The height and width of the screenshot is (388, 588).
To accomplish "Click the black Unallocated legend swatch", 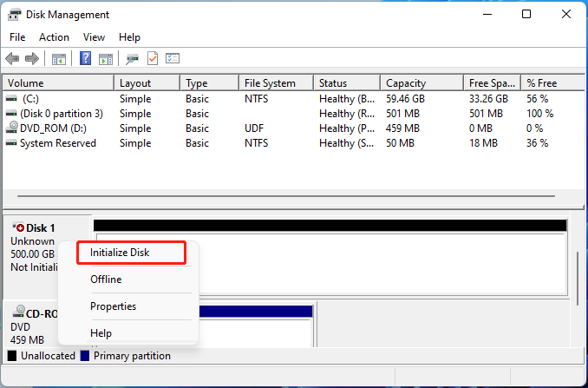I will (12, 356).
